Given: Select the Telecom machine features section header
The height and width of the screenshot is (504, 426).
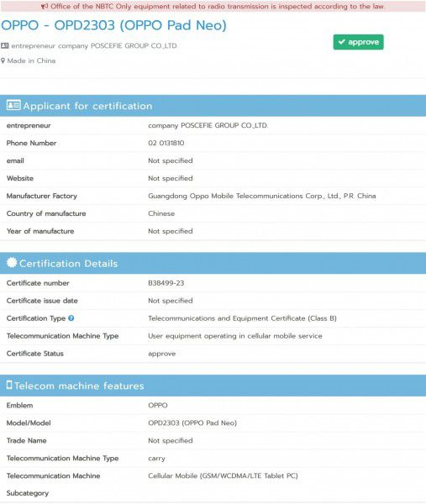Looking at the screenshot, I should point(213,386).
